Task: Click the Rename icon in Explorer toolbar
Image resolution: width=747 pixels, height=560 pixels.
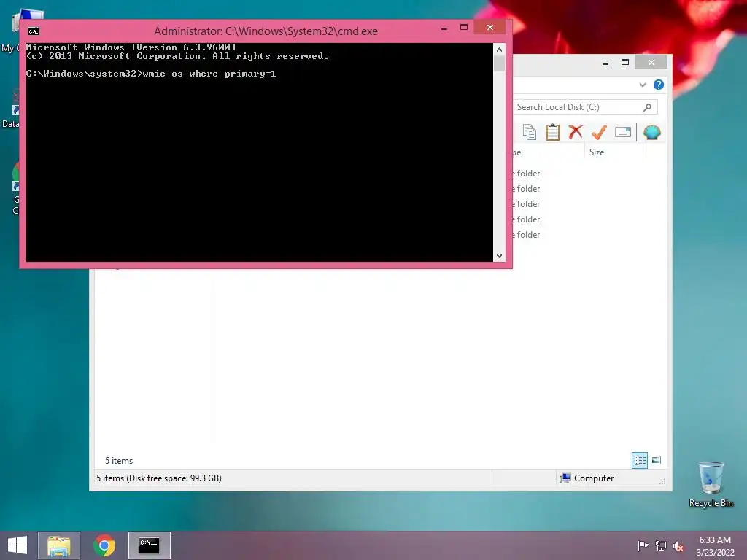Action: [623, 132]
